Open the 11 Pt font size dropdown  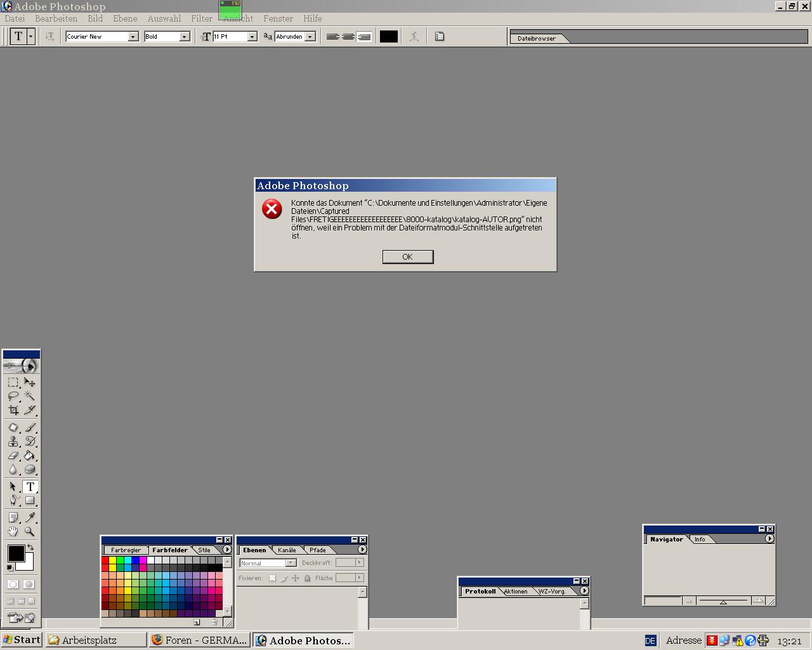(x=251, y=37)
